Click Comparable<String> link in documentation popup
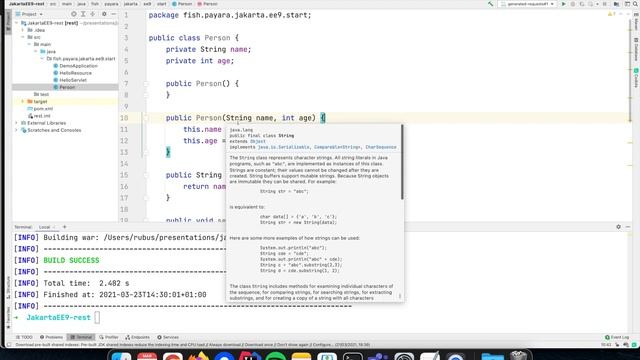This screenshot has width=640, height=360. [x=337, y=147]
